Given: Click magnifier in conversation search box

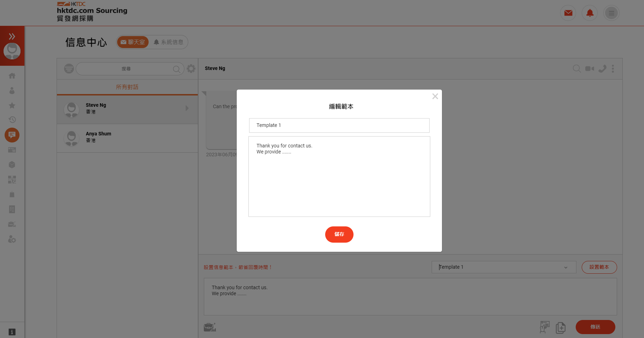Looking at the screenshot, I should (177, 69).
